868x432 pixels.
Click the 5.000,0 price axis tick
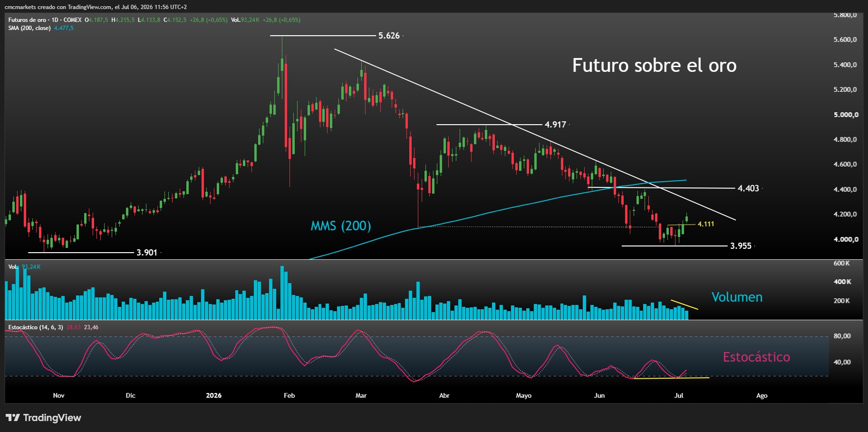tap(845, 115)
